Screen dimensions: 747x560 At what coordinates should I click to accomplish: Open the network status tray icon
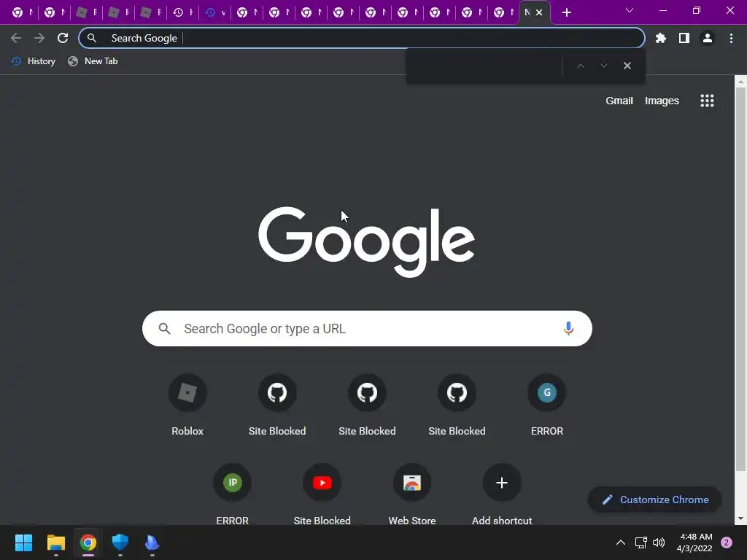[x=640, y=542]
